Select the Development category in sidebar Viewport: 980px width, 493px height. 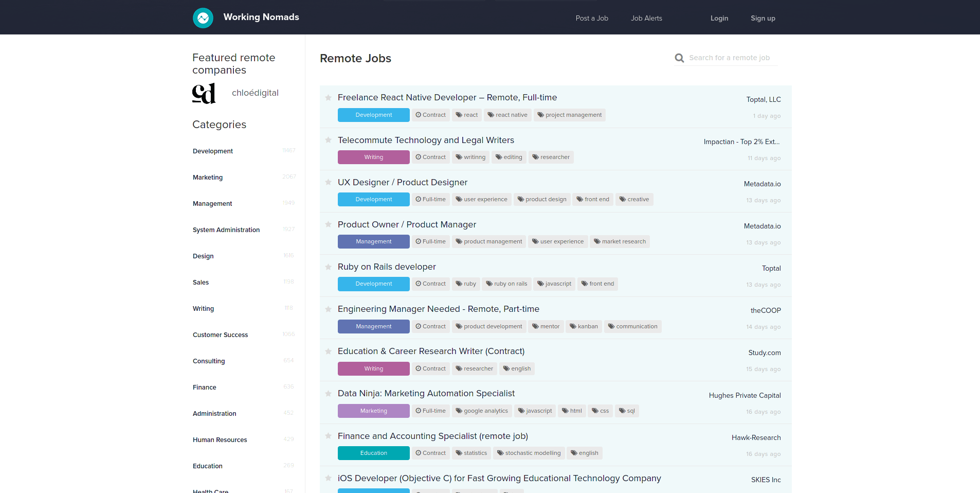(213, 151)
